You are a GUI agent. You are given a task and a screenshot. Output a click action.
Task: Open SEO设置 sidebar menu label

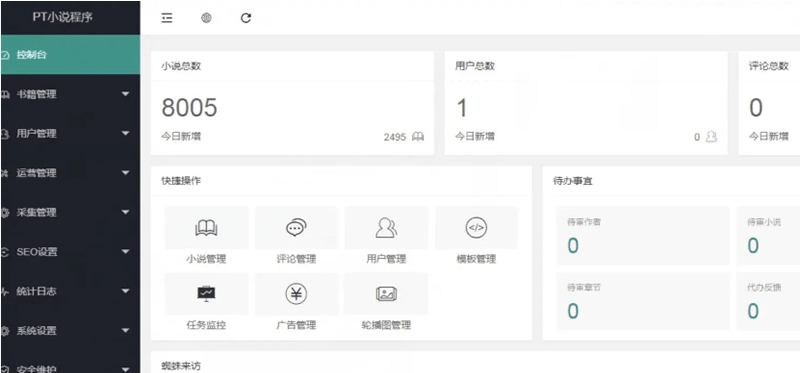tap(37, 252)
